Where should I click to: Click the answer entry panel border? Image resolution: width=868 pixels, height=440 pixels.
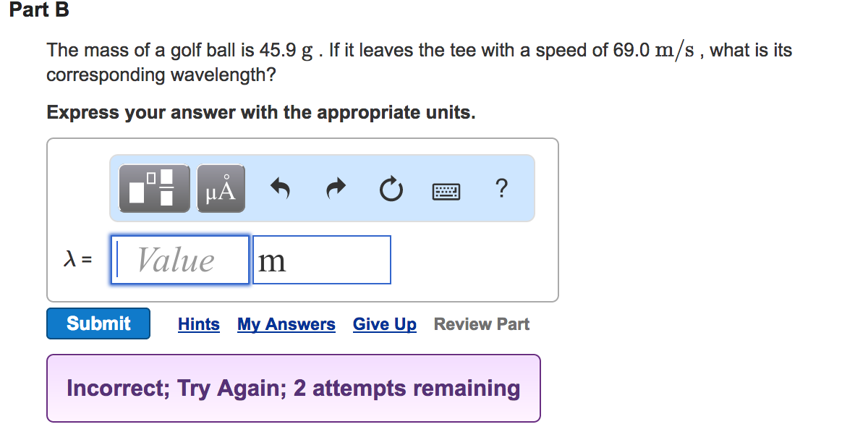[304, 139]
